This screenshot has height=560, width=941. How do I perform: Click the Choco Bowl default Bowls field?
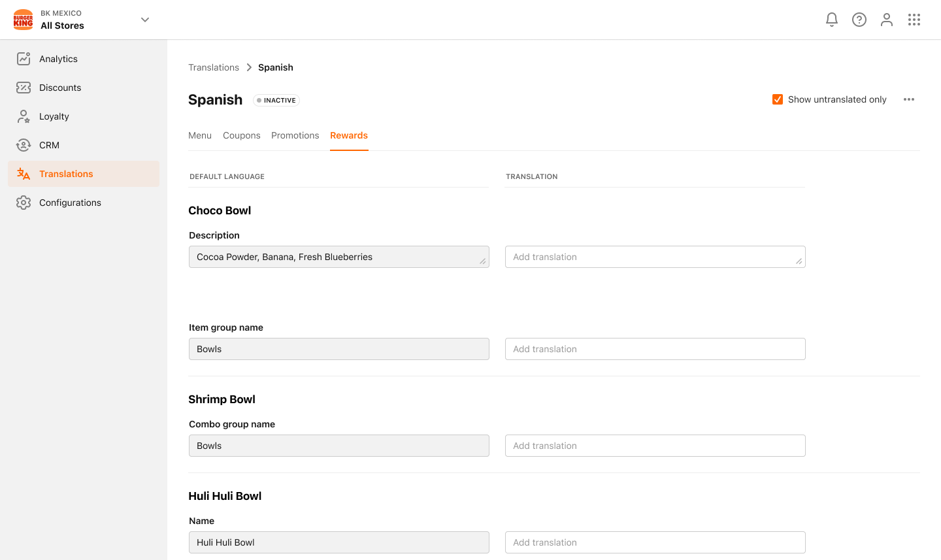point(339,349)
